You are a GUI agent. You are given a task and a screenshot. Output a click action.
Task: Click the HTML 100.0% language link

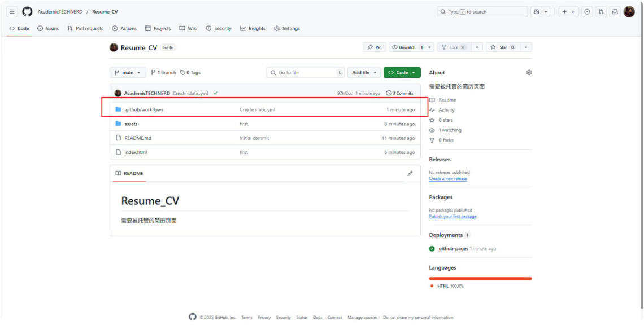(x=447, y=286)
